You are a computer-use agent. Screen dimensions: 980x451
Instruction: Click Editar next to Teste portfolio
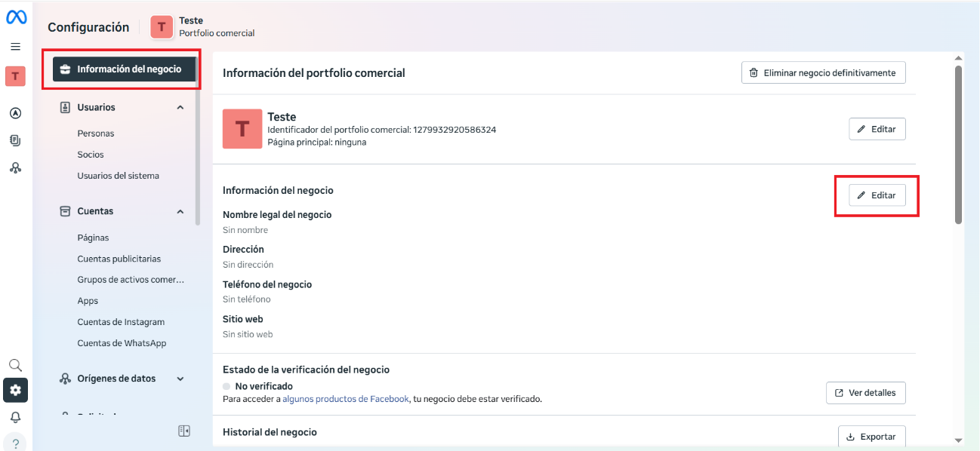pyautogui.click(x=877, y=129)
